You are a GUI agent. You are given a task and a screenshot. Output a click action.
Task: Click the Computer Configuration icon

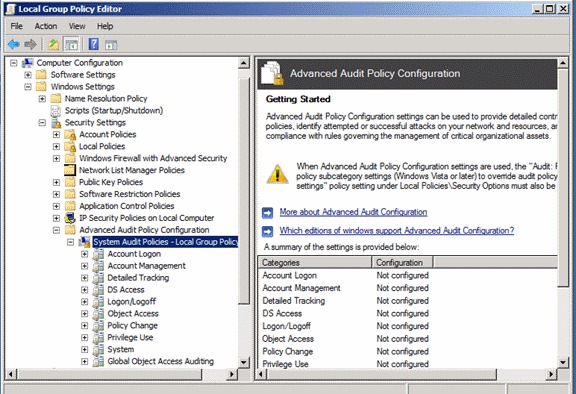(x=28, y=63)
